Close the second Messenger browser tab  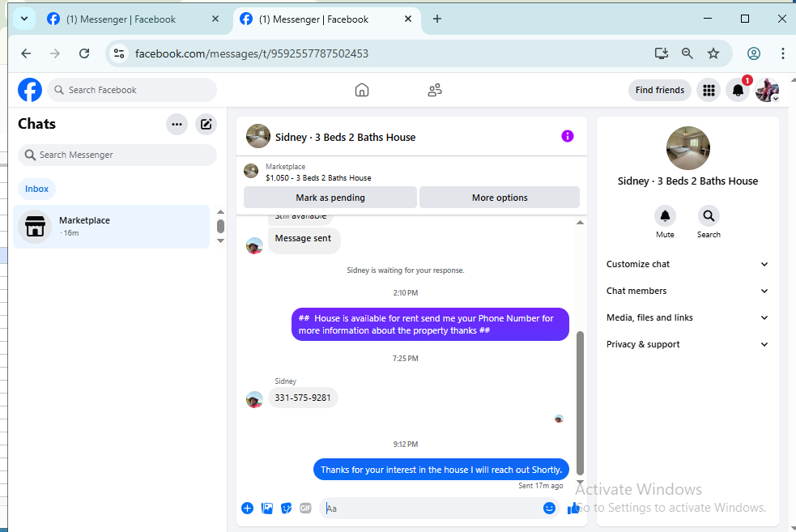407,19
